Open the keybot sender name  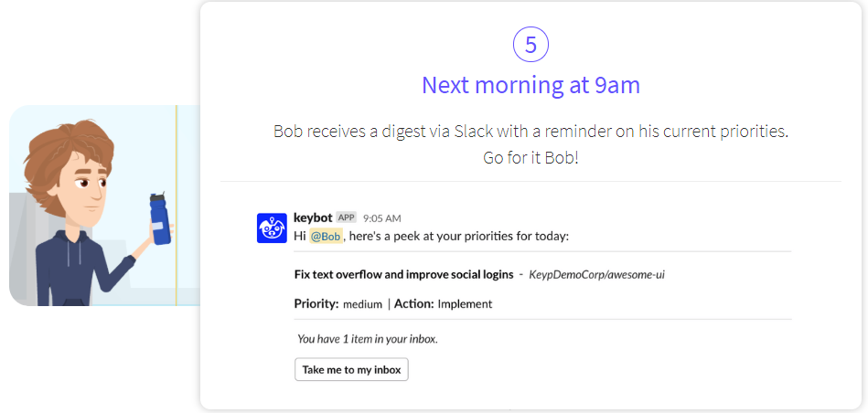(313, 217)
